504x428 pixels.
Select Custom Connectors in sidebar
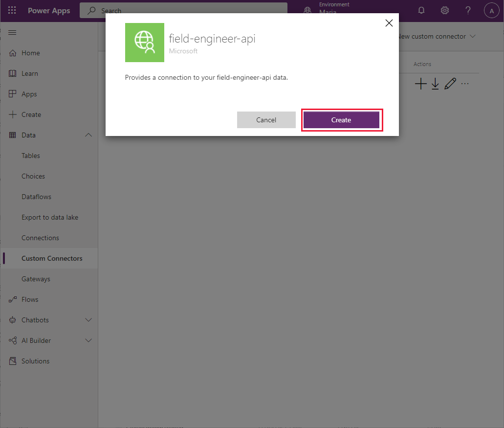(49, 259)
